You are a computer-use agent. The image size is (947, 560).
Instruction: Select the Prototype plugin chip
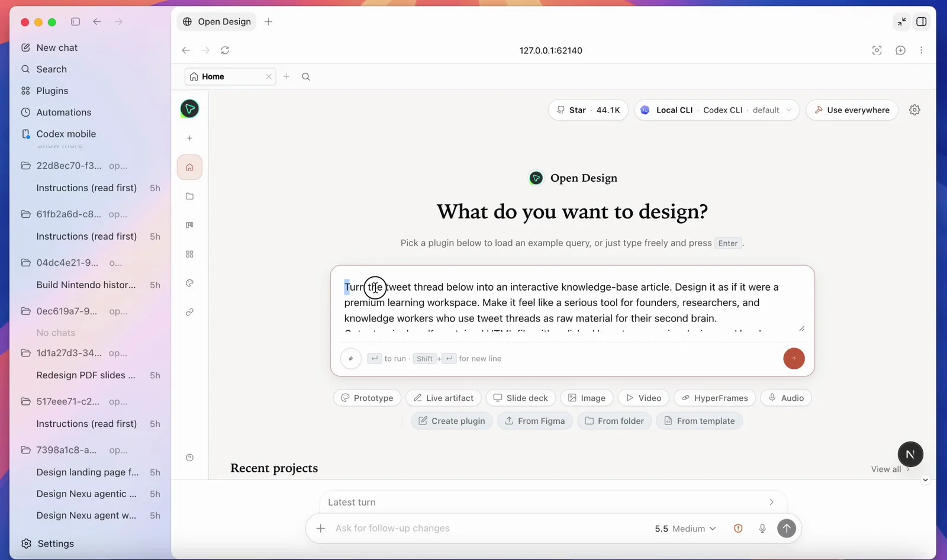[x=367, y=398]
